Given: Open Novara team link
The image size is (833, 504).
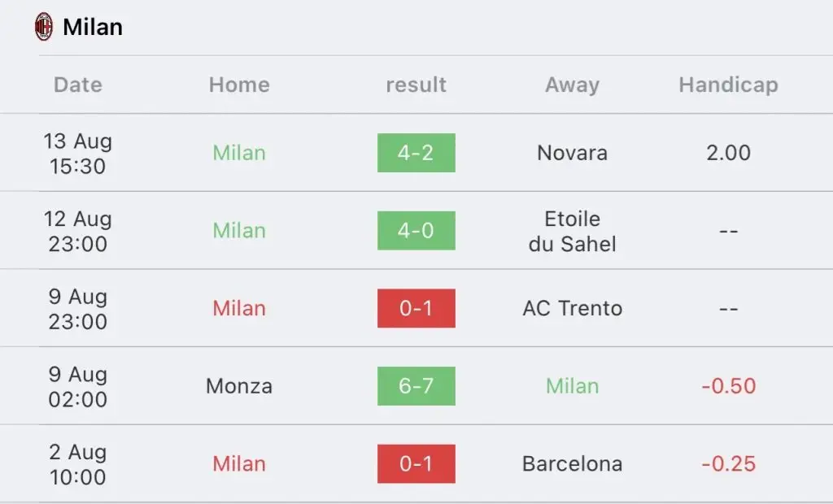Looking at the screenshot, I should click(x=572, y=153).
